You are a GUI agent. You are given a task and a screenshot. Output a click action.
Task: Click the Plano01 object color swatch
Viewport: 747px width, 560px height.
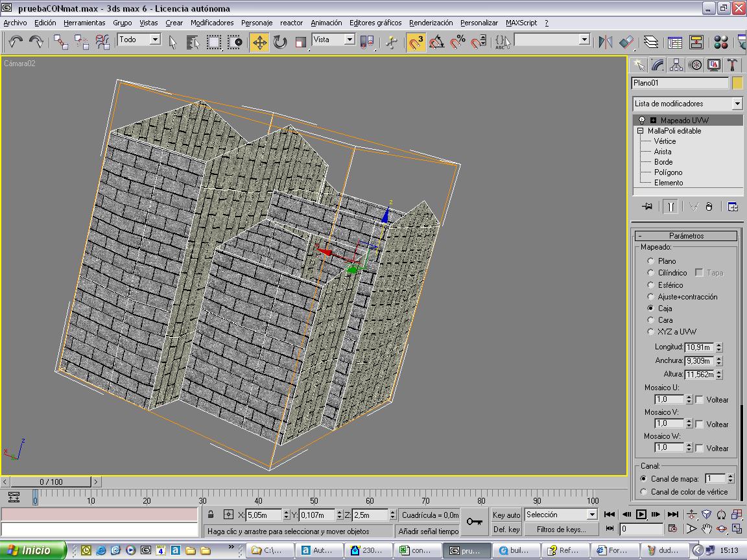point(737,83)
